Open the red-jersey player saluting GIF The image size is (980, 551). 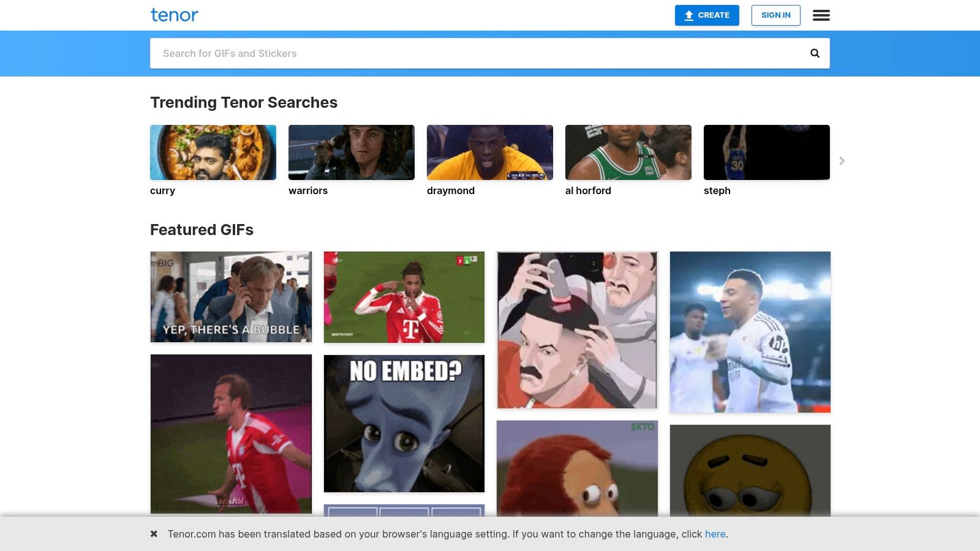[404, 297]
